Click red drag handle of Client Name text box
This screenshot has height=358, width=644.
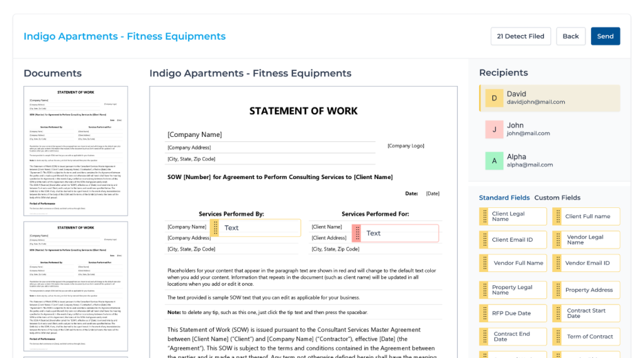357,233
